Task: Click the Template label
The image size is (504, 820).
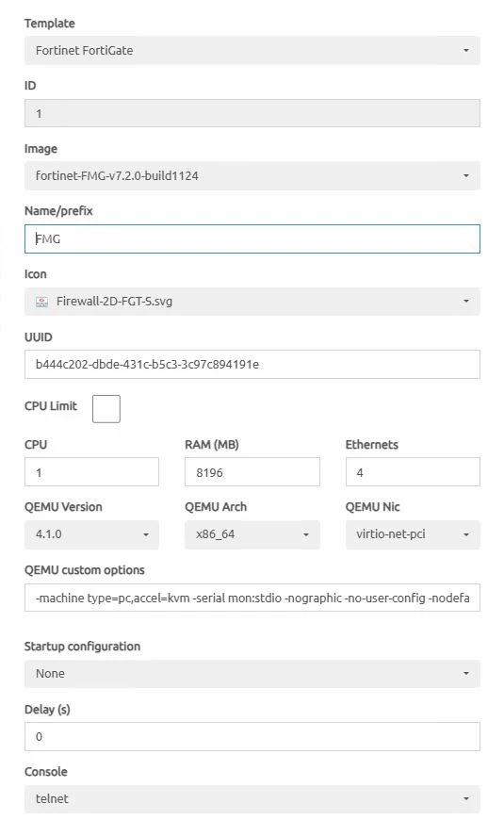Action: pyautogui.click(x=50, y=24)
